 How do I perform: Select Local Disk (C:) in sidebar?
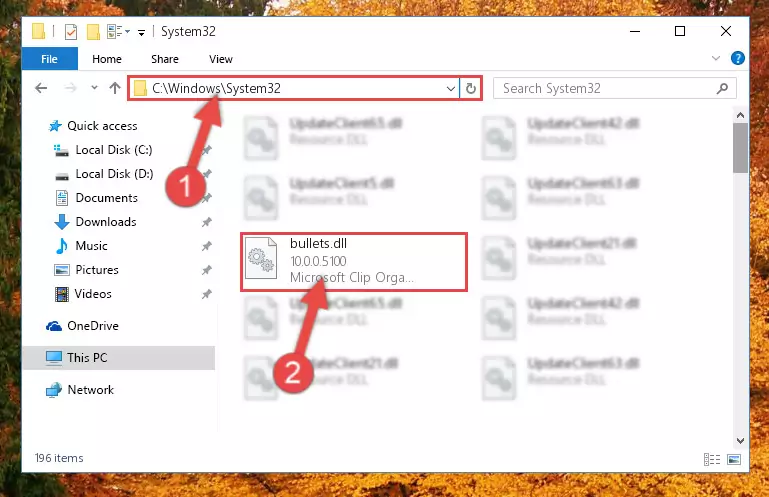[x=103, y=150]
